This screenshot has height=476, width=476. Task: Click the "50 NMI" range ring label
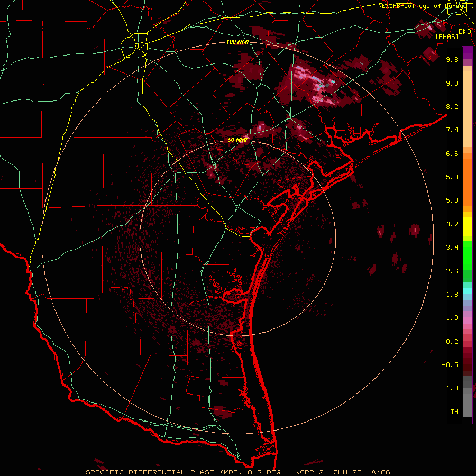pyautogui.click(x=237, y=140)
